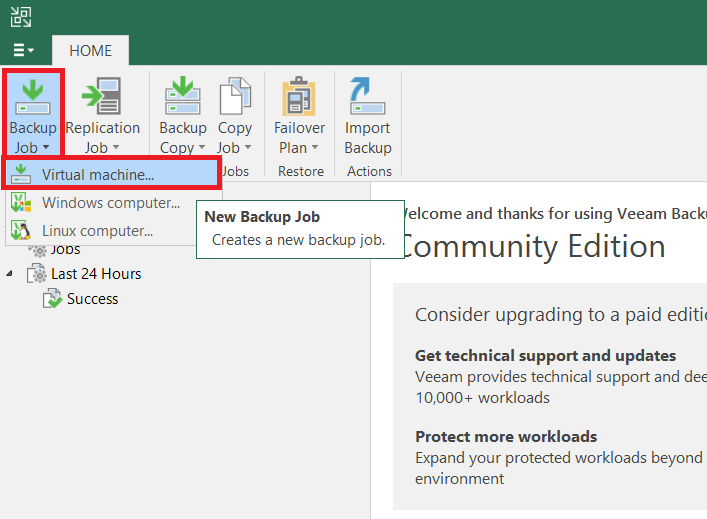Click the Import Backup icon
This screenshot has height=519, width=707.
click(367, 96)
